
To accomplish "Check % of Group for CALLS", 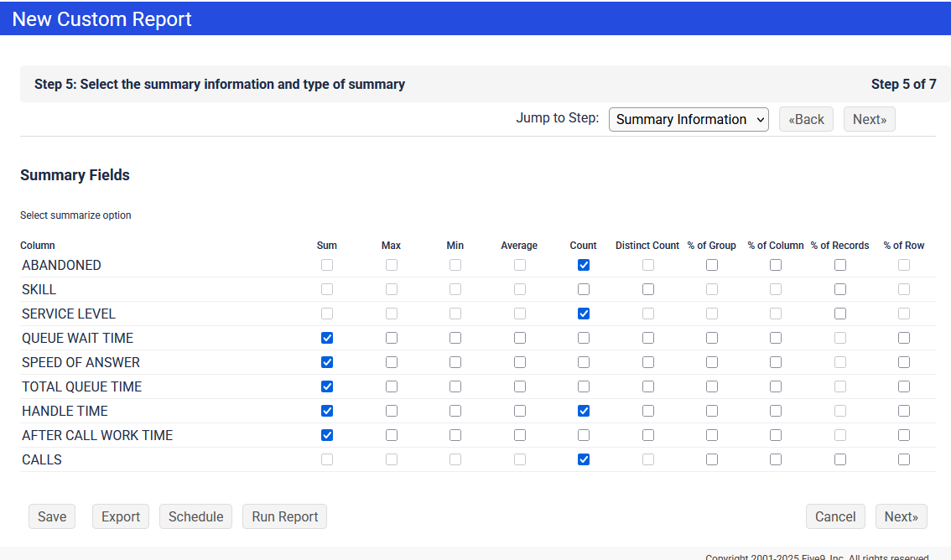I will click(712, 459).
